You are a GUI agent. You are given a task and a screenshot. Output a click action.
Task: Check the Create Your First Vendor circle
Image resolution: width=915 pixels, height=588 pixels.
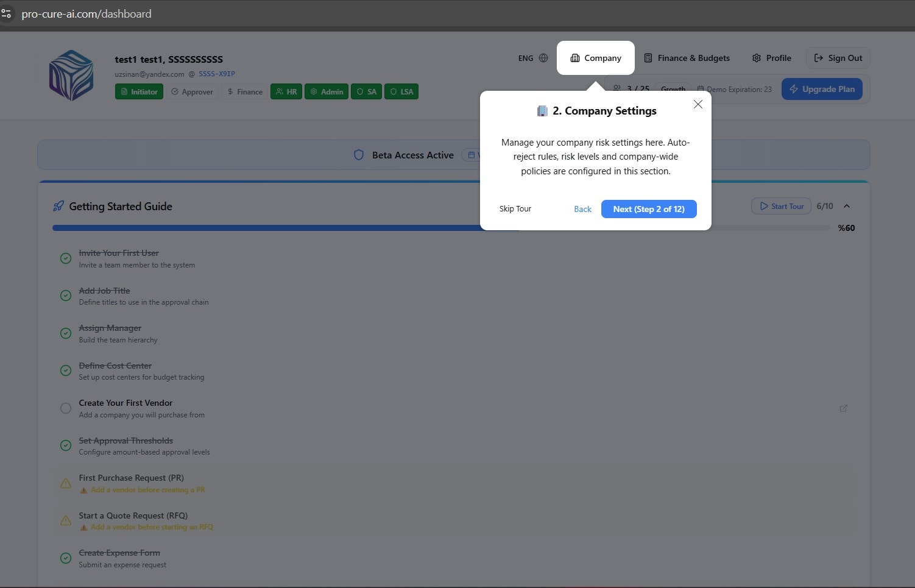tap(66, 408)
